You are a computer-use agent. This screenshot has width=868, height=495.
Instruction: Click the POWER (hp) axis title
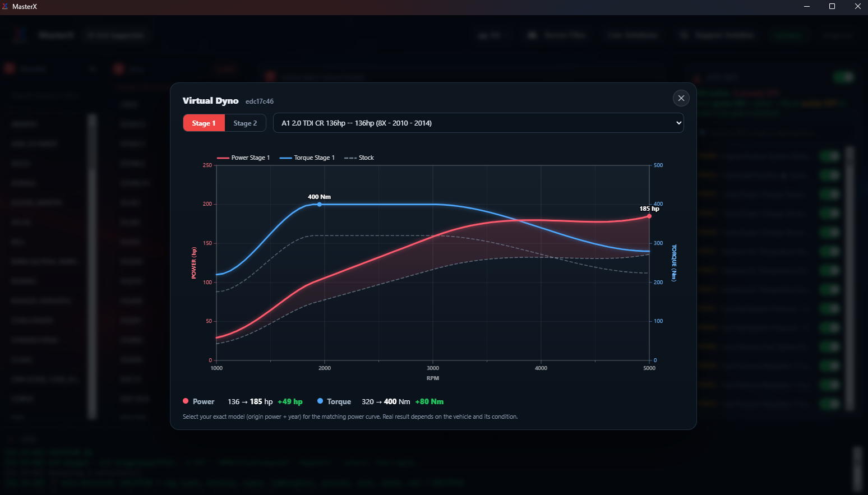tap(194, 263)
